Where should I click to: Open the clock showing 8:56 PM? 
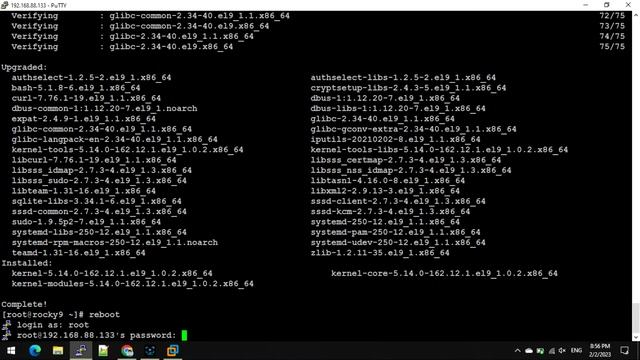pos(600,351)
